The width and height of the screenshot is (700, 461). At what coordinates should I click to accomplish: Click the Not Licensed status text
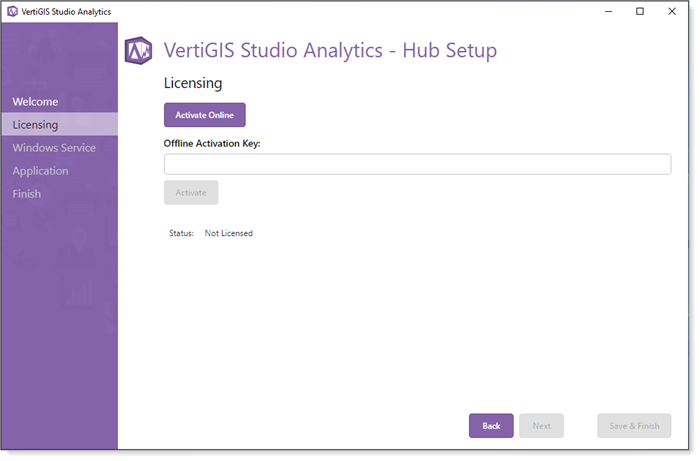click(x=229, y=233)
